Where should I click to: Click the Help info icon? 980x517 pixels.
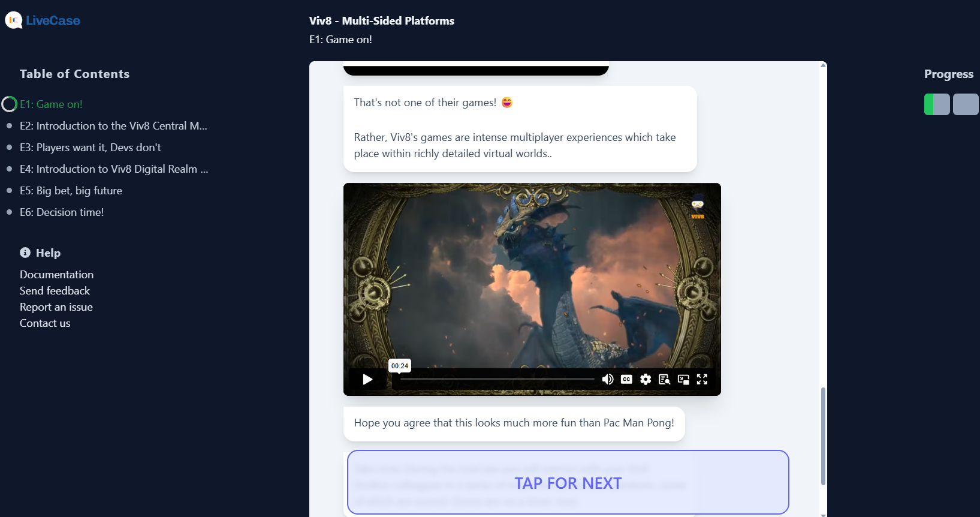(x=25, y=253)
